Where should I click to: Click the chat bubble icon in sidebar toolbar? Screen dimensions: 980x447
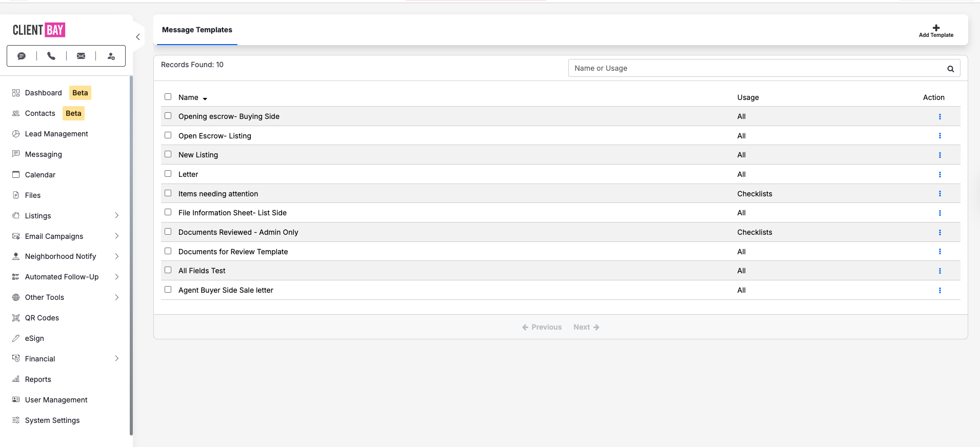click(x=22, y=56)
